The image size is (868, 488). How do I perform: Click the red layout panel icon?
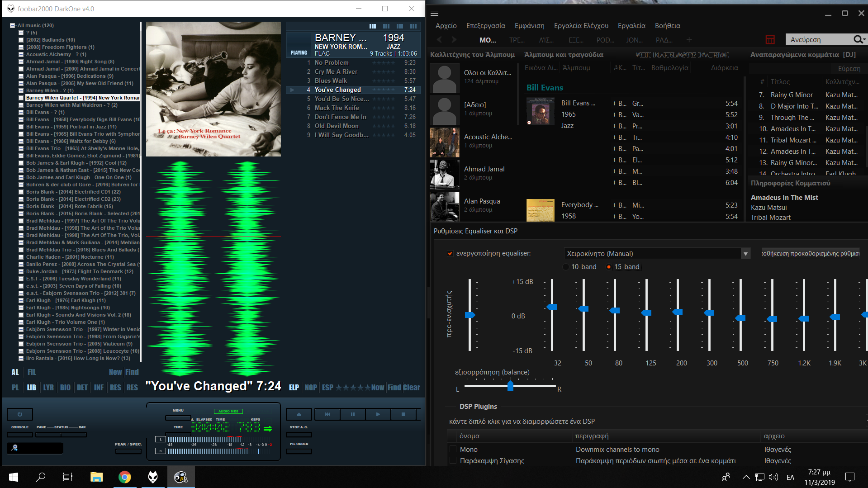pos(770,40)
